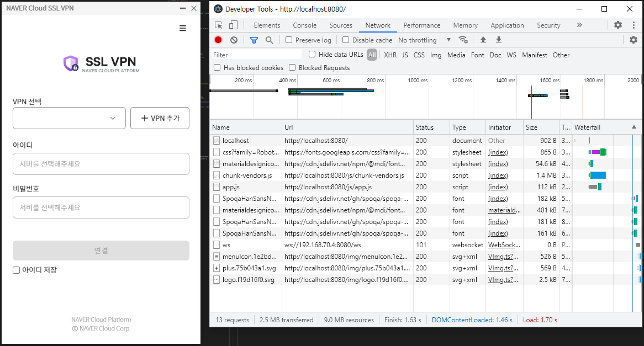Open DevTools settings gear in tab bar

618,25
